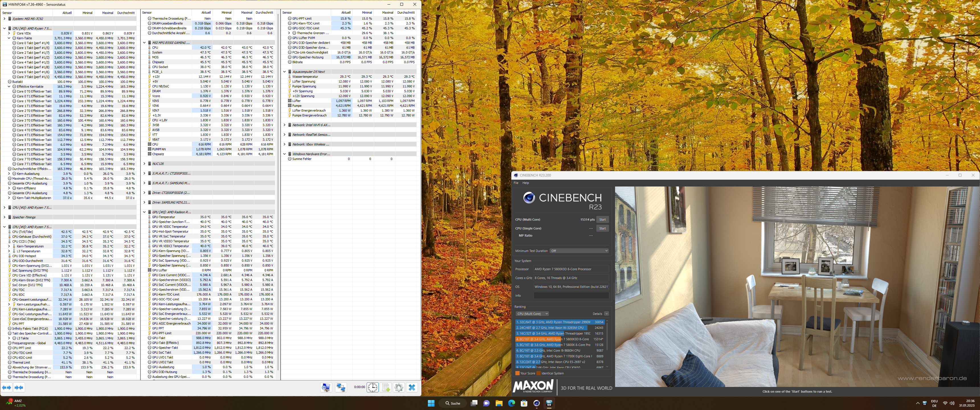Expand the Network: Intel Wi-Fi 6 section

(x=285, y=125)
